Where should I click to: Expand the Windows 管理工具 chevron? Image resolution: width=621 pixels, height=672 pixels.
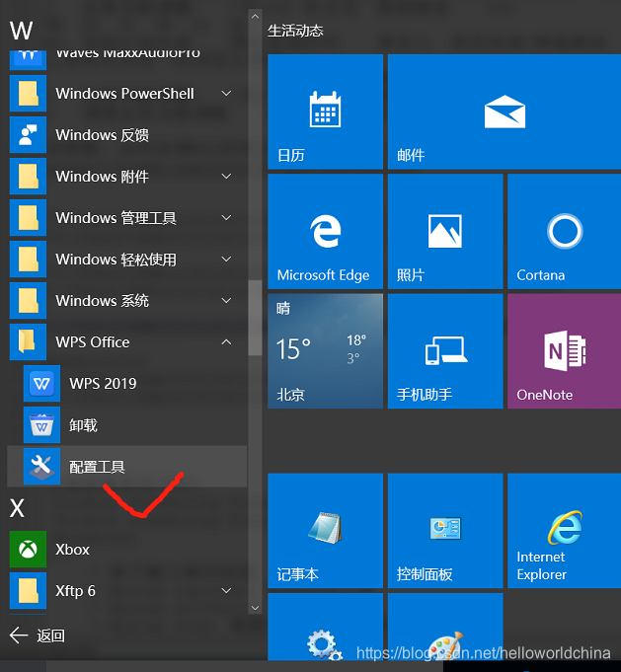226,218
